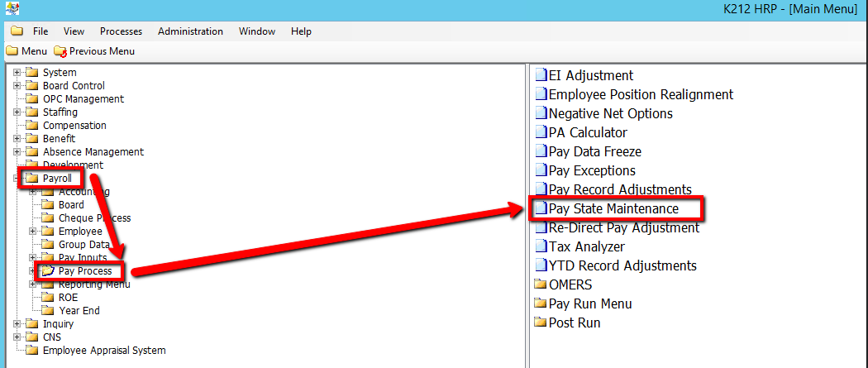The image size is (868, 368).
Task: Click the Previous Menu toolbar icon
Action: pyautogui.click(x=60, y=51)
